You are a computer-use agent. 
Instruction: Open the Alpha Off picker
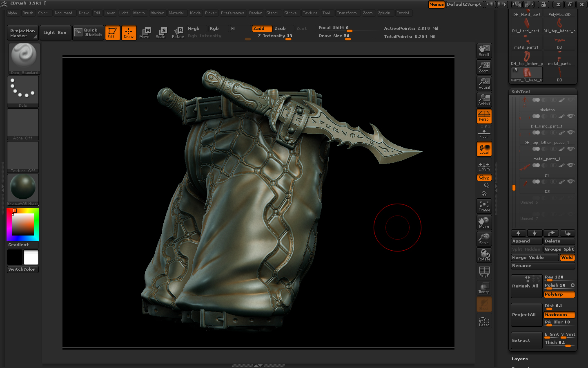tap(24, 124)
